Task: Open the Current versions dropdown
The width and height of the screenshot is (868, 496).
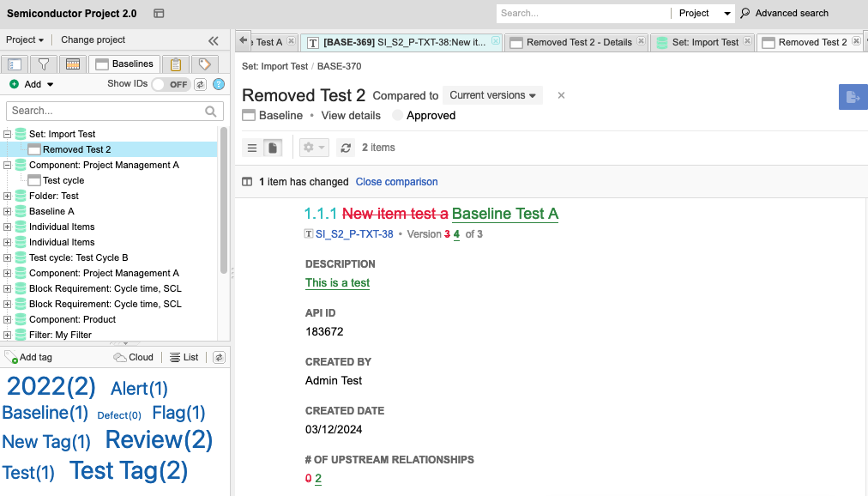Action: (492, 95)
